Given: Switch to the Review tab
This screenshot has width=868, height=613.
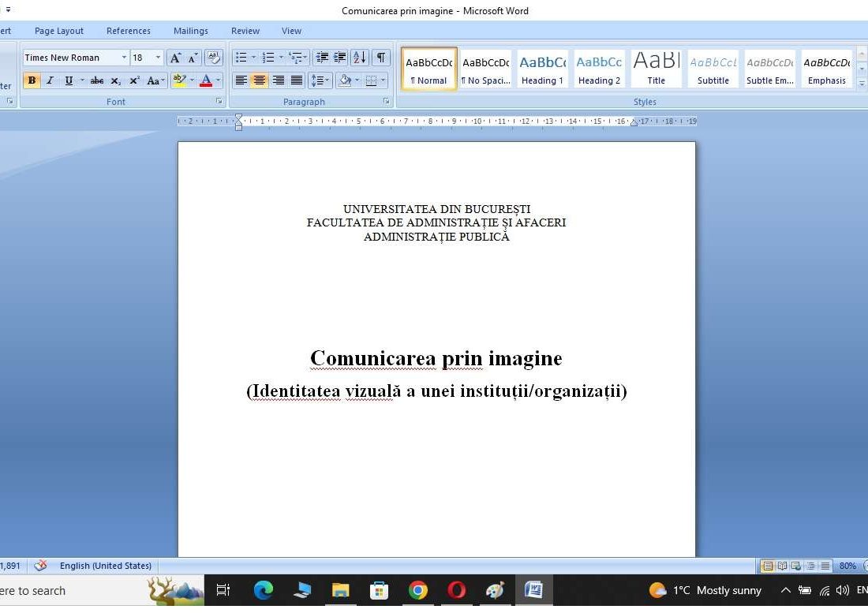Looking at the screenshot, I should tap(245, 31).
